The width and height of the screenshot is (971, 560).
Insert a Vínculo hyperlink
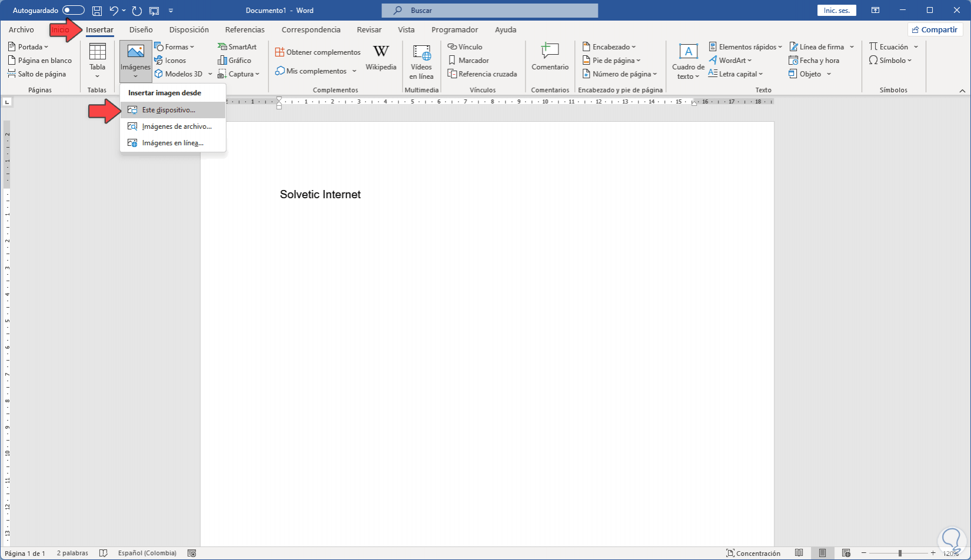[x=465, y=47]
